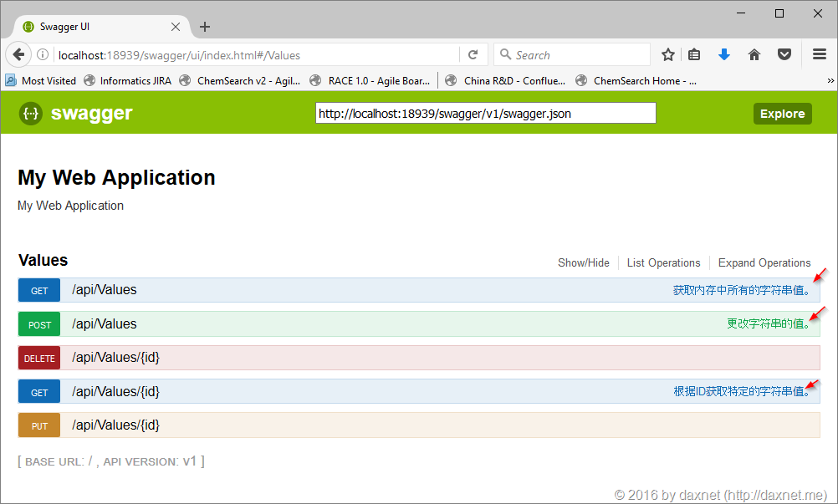Click the Show/Hide link
Image resolution: width=838 pixels, height=504 pixels.
[x=584, y=262]
